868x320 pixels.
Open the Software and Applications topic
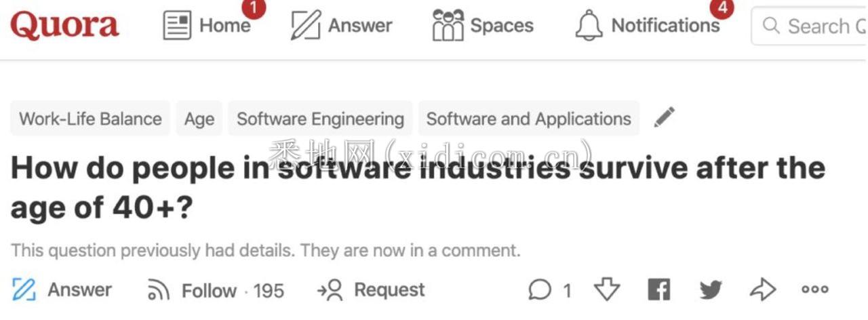529,119
